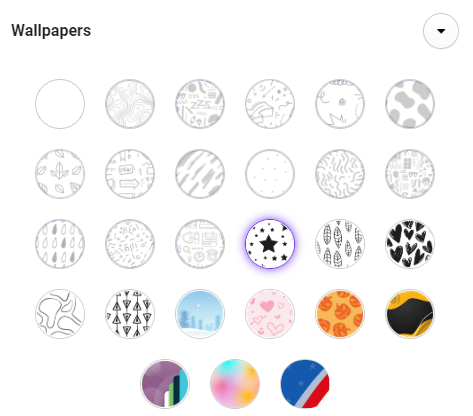Pick the gray leaves pattern wallpaper
Viewport: 473px width, 416px height.
[60, 174]
